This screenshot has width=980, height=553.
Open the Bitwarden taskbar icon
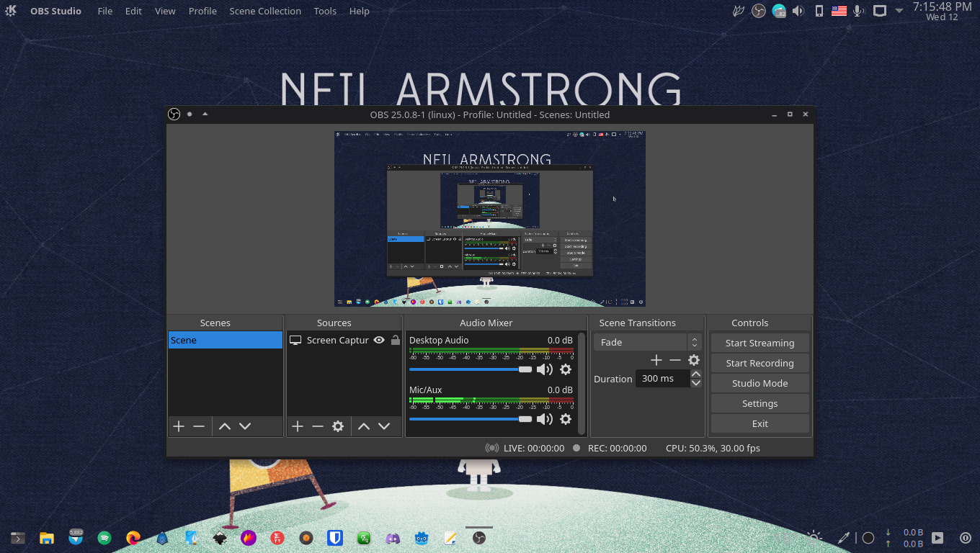pos(334,537)
